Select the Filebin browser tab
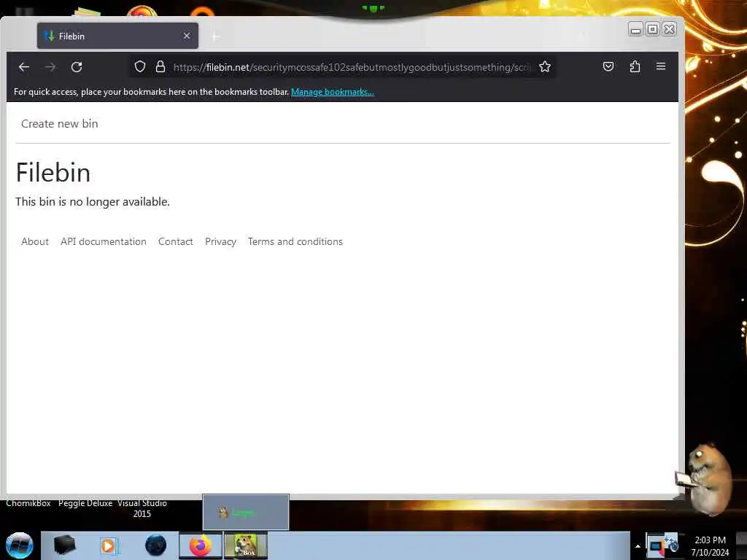This screenshot has width=747, height=560. [117, 36]
